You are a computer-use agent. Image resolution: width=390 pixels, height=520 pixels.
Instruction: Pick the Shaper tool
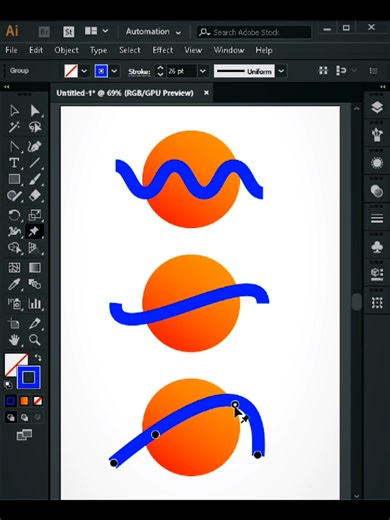pos(14,196)
